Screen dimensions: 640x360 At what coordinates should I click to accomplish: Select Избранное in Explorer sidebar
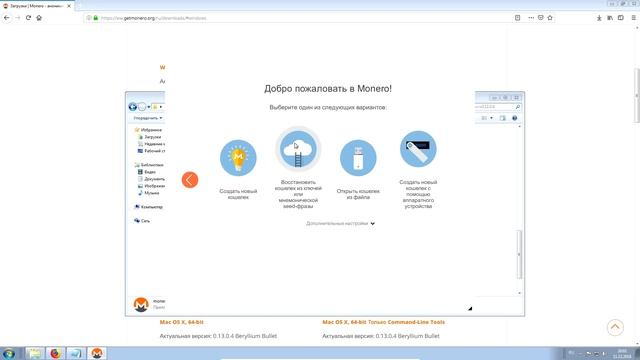[x=149, y=130]
